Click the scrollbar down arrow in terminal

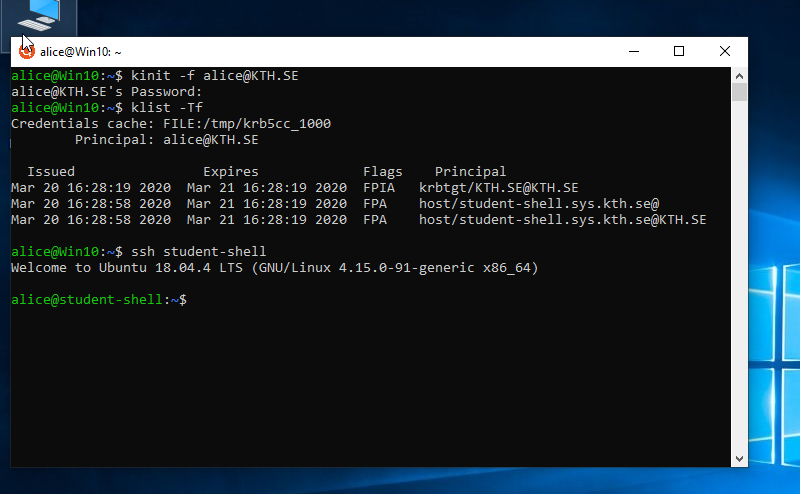(x=739, y=458)
